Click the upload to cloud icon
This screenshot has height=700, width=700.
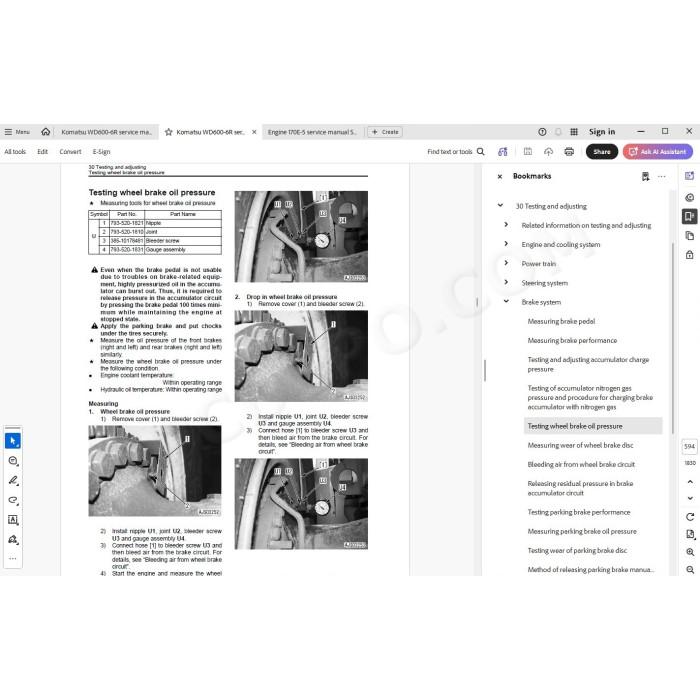[x=549, y=152]
